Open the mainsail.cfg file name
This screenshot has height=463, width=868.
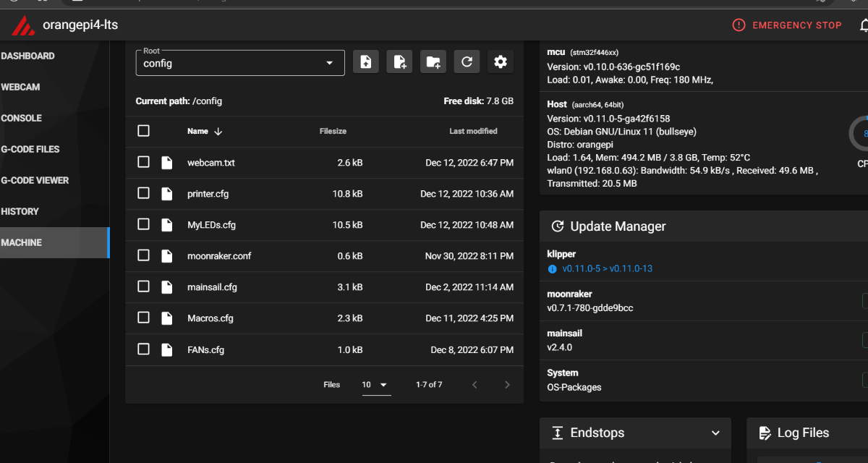[212, 287]
